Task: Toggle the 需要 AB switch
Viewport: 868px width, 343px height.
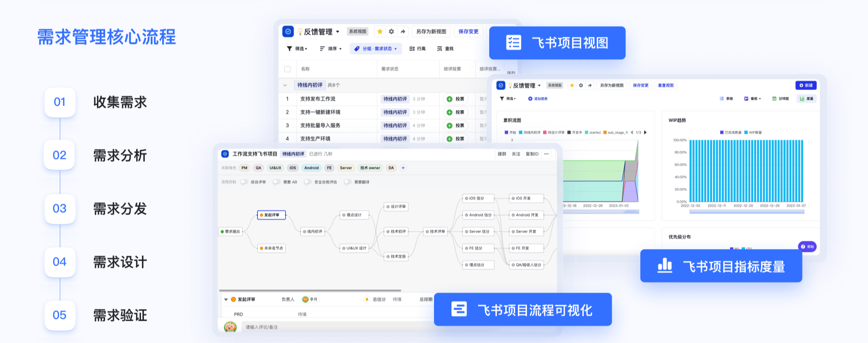Action: 277,182
